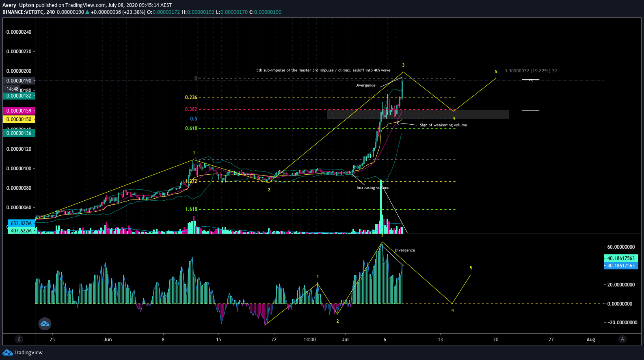Viewport: 644px width, 360px height.
Task: Click the +0.00000036 (+23.38%) change value
Action: (118, 12)
